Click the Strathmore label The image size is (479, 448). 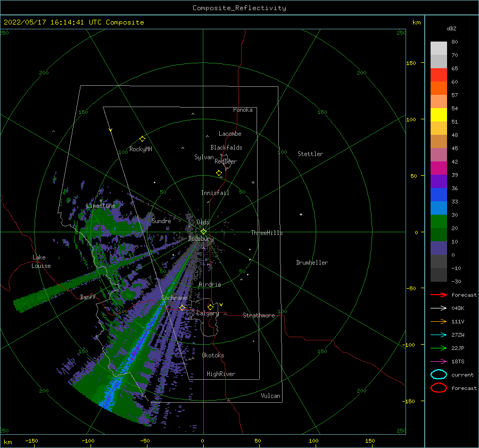(259, 315)
